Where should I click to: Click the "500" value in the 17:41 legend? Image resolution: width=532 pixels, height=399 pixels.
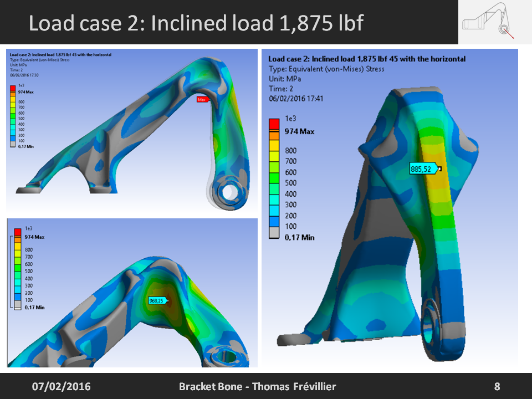pos(291,183)
